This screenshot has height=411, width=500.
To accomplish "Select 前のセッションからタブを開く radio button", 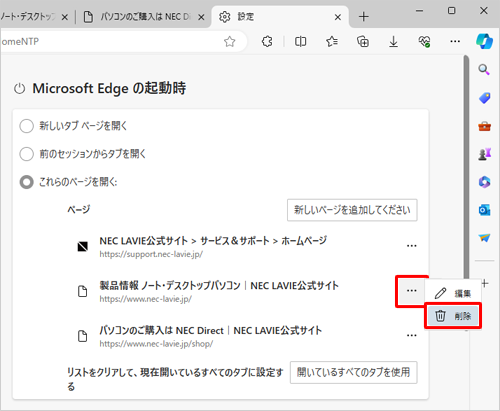I will [26, 154].
